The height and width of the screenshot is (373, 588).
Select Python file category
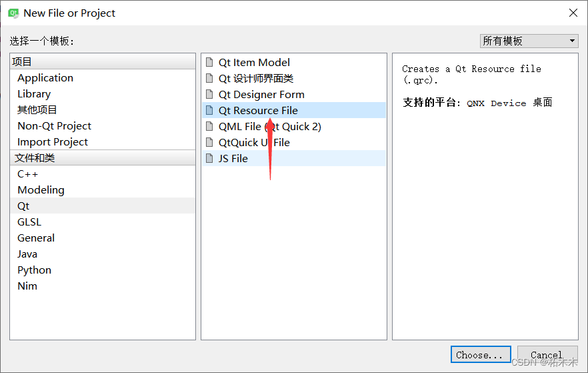[x=103, y=270]
